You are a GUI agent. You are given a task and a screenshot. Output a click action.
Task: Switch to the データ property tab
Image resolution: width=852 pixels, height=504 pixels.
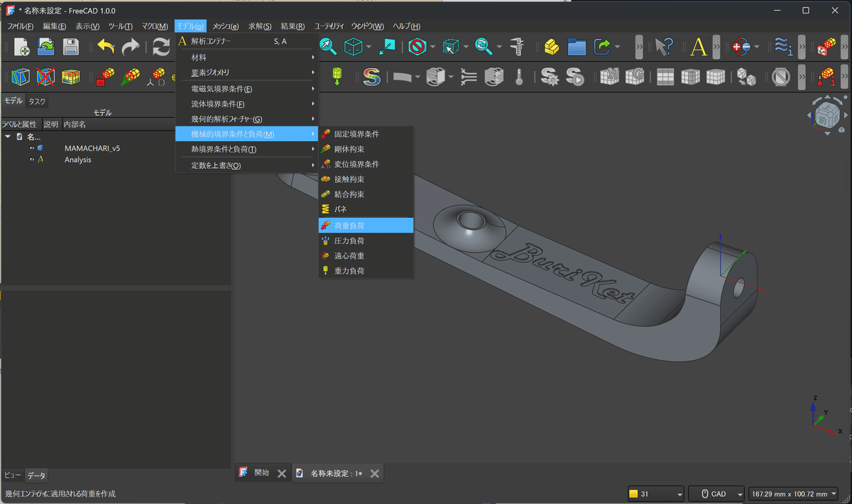click(36, 476)
